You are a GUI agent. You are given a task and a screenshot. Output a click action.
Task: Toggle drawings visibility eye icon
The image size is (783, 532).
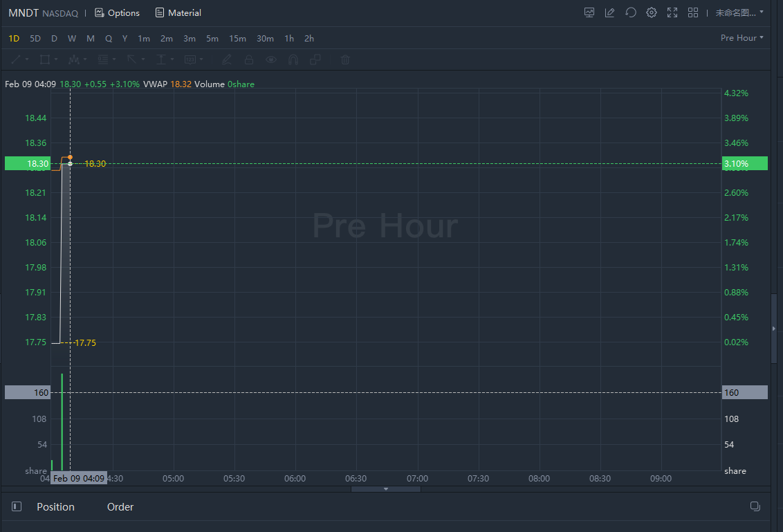[x=271, y=60]
